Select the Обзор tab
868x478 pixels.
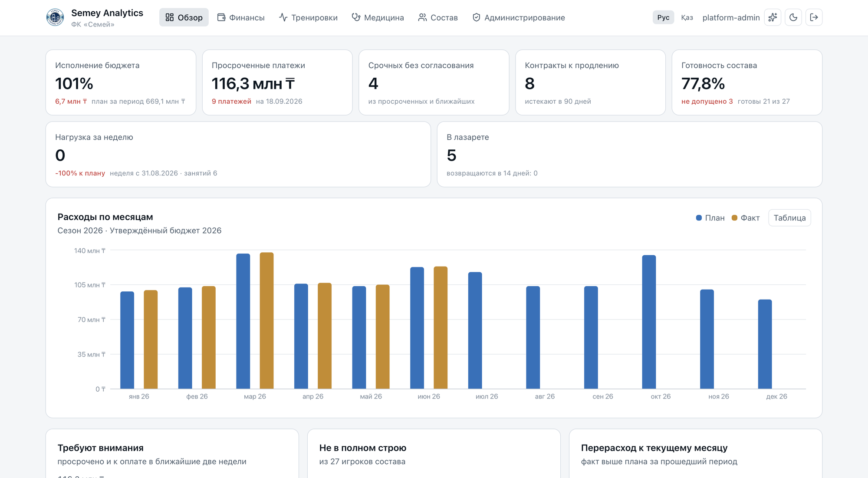pos(184,17)
